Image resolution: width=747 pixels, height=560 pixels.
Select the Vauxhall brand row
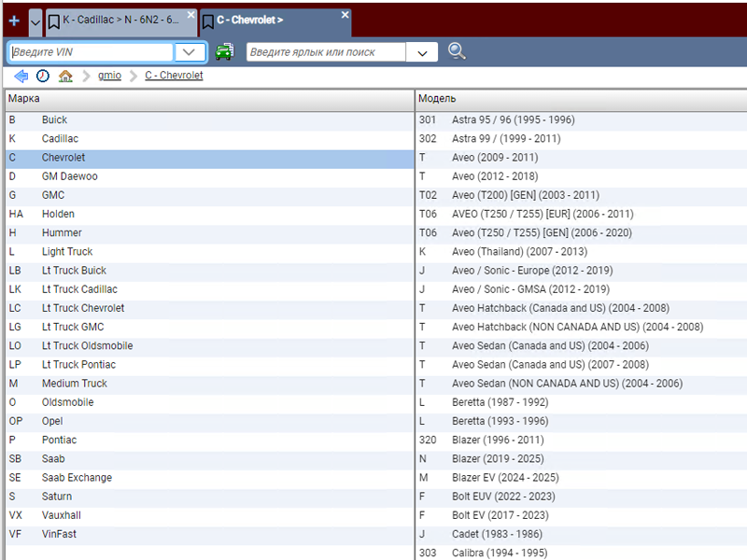[209, 515]
